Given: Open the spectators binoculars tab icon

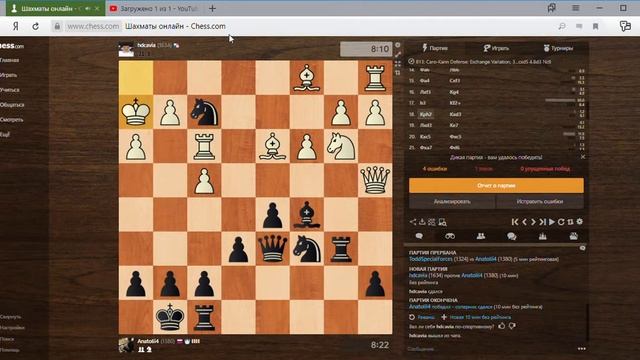Looking at the screenshot, I should [x=450, y=236].
